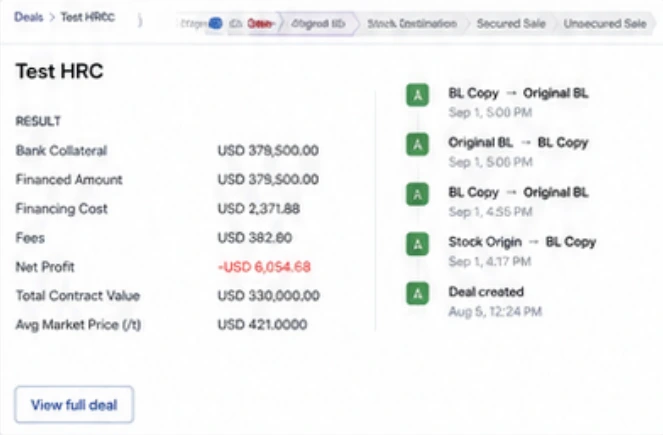Click timestamp Sep 1, 4:17 PM
The image size is (663, 435).
point(490,261)
